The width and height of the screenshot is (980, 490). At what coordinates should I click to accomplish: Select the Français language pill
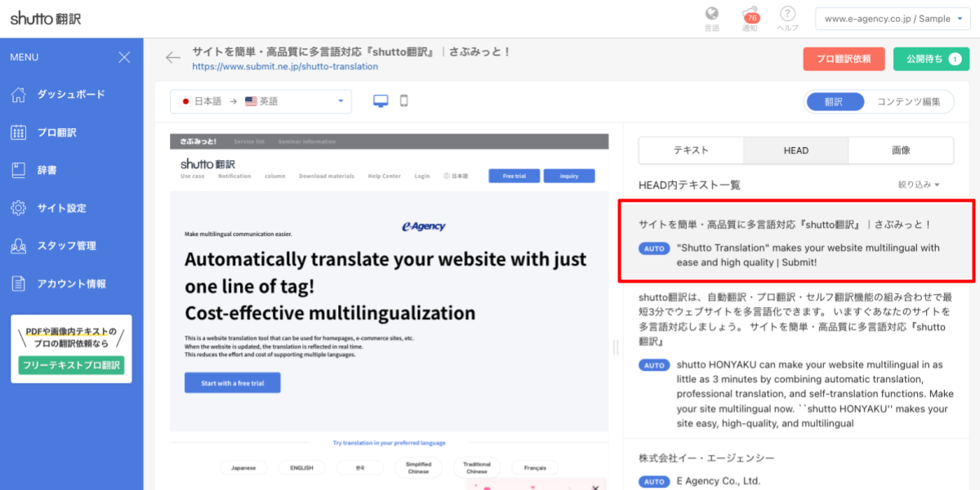[x=535, y=468]
